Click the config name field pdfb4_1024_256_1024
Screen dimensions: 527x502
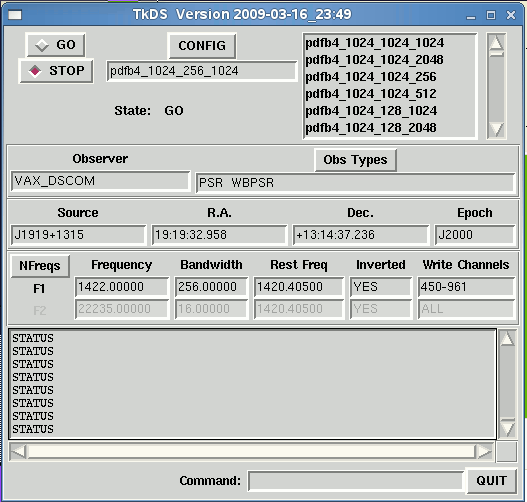pyautogui.click(x=202, y=71)
